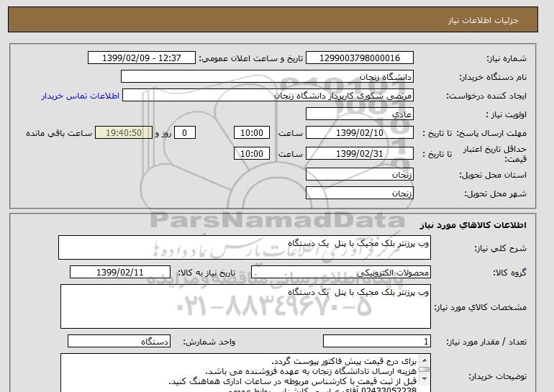This screenshot has width=554, height=392.
Task: Click the مشخصات کالای مورد نیاز text area
Action: pyautogui.click(x=245, y=306)
